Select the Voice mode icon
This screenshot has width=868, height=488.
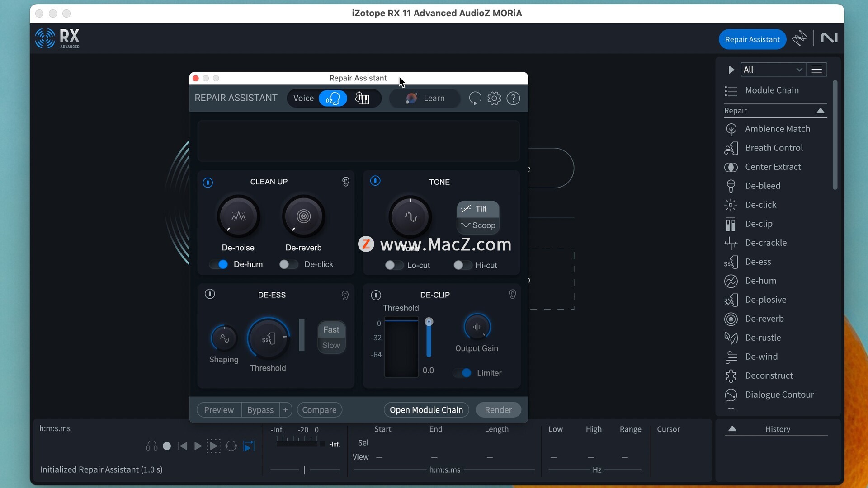pos(333,98)
